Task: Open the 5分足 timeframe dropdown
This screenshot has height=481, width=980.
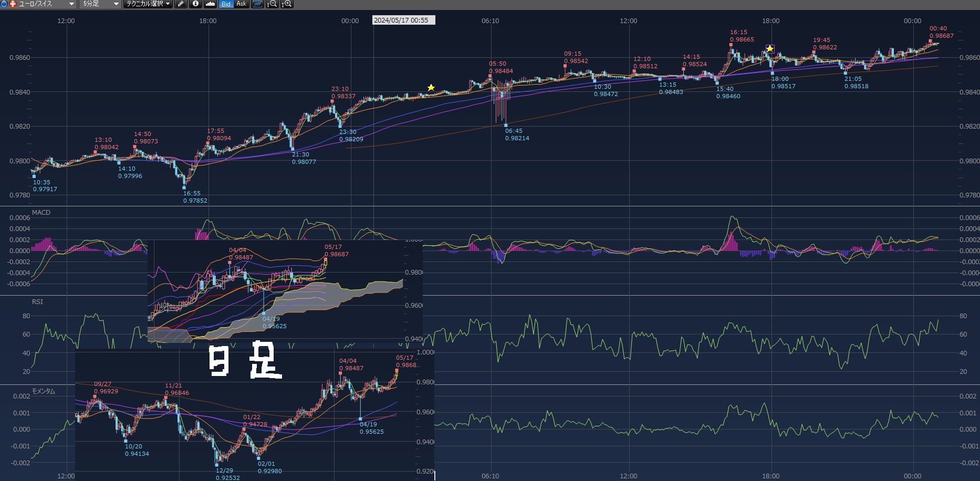Action: 116,4
